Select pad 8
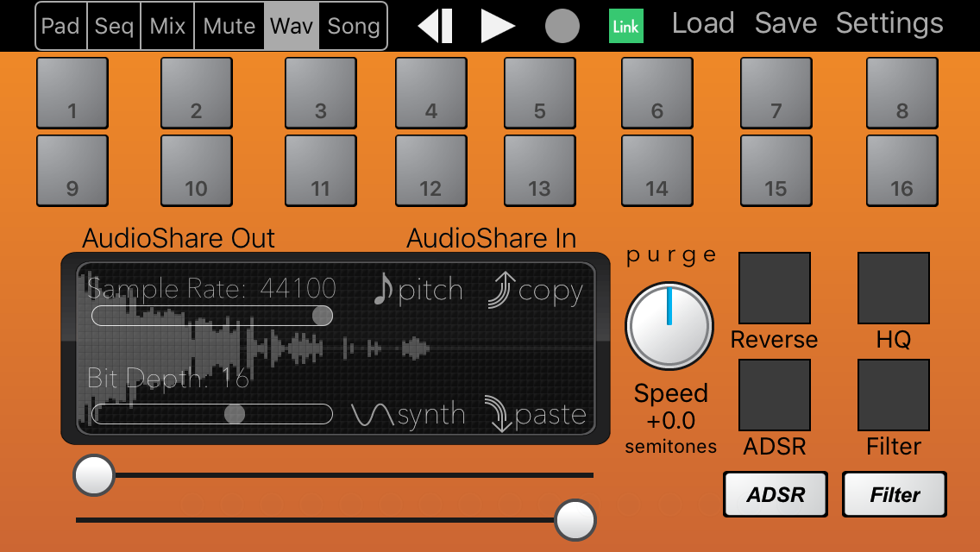The width and height of the screenshot is (980, 552). click(901, 92)
